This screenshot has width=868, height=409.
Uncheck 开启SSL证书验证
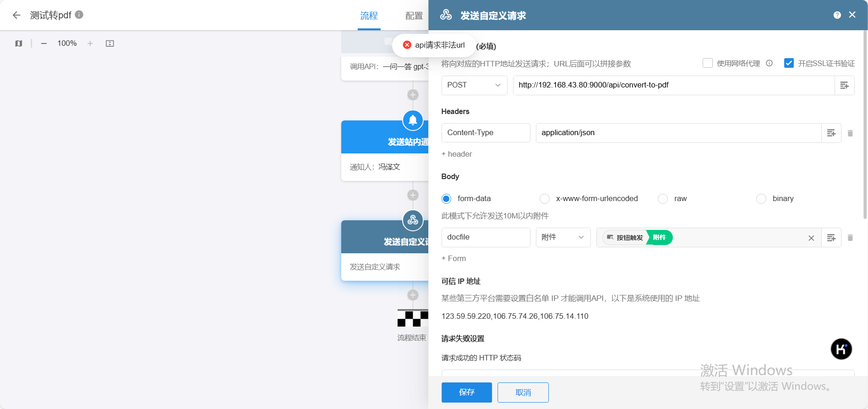pyautogui.click(x=789, y=63)
